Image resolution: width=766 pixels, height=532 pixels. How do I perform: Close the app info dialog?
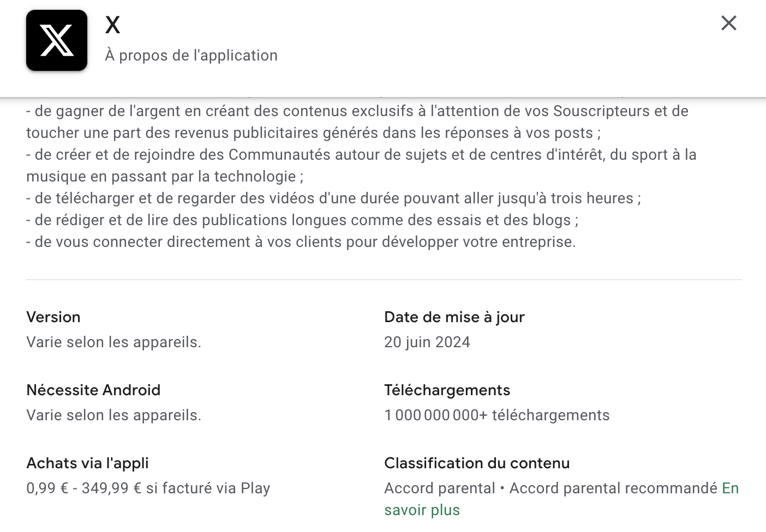coord(729,23)
